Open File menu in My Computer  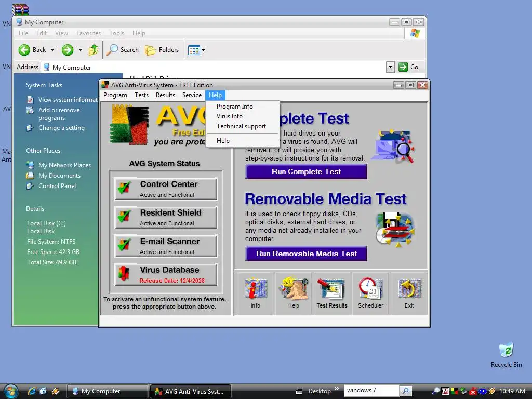(23, 33)
